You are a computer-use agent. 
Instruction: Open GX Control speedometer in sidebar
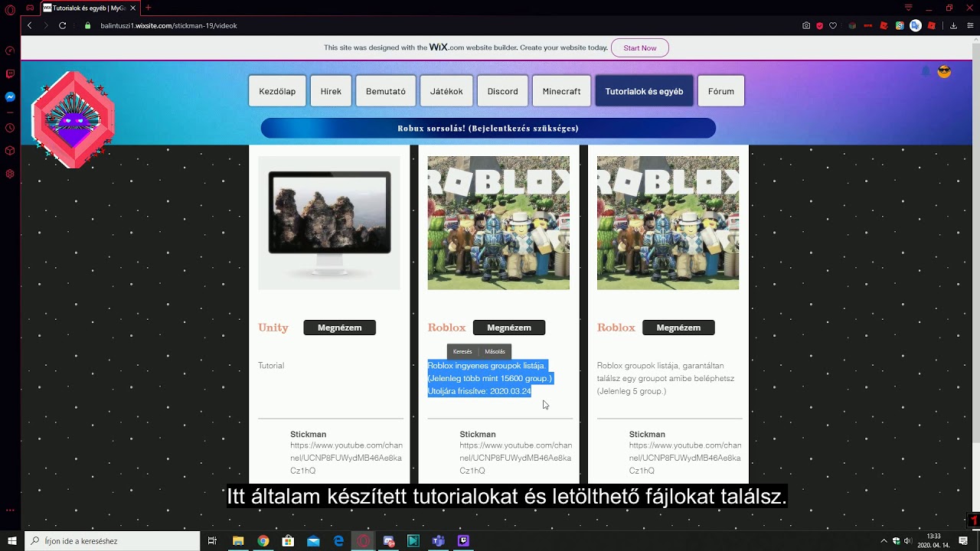click(10, 51)
